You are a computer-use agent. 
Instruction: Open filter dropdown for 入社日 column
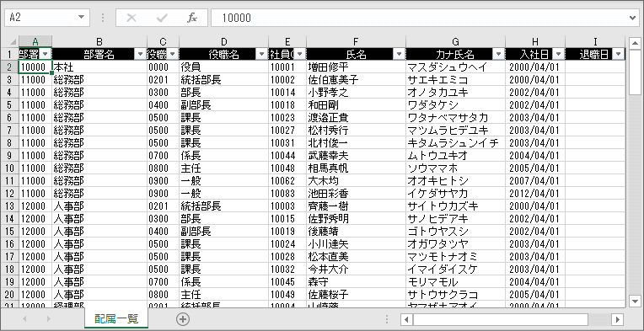click(x=558, y=54)
